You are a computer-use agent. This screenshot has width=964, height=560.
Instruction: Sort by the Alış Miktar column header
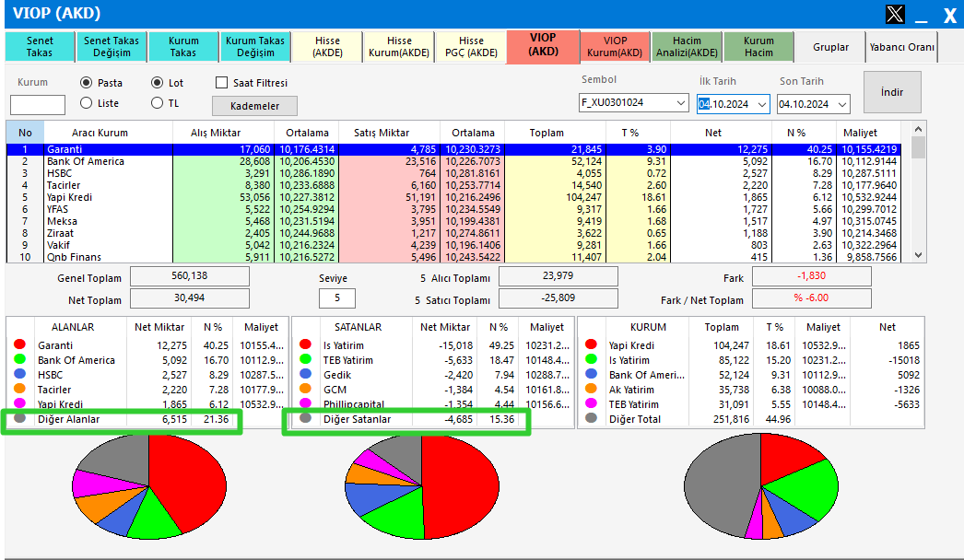[x=216, y=133]
